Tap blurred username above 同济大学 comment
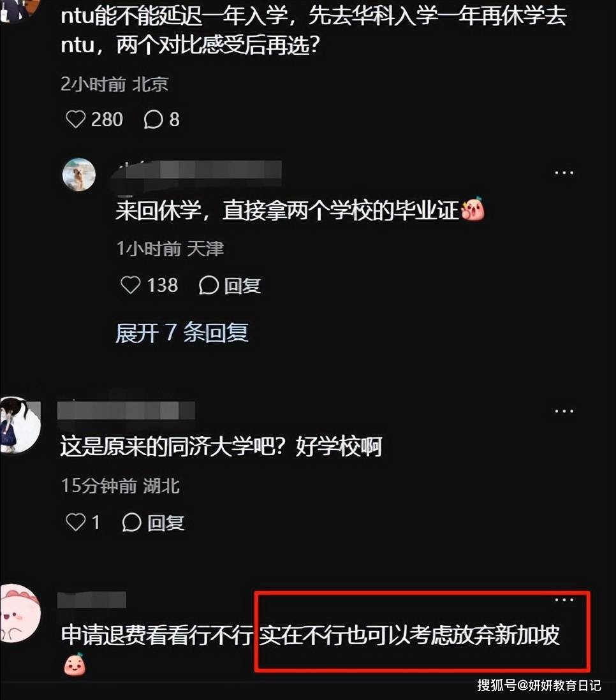616x700 pixels. 126,411
